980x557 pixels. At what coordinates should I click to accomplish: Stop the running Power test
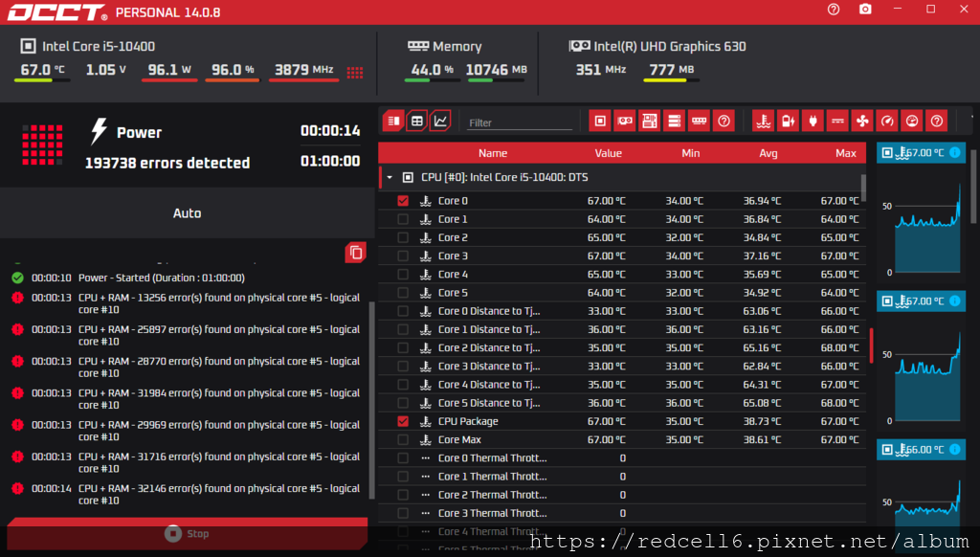(187, 533)
